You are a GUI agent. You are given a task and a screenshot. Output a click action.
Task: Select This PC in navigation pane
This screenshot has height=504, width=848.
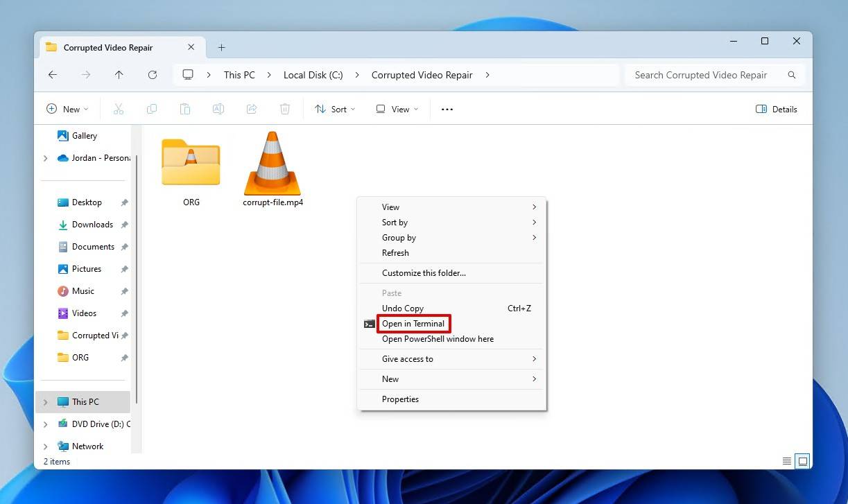click(83, 402)
